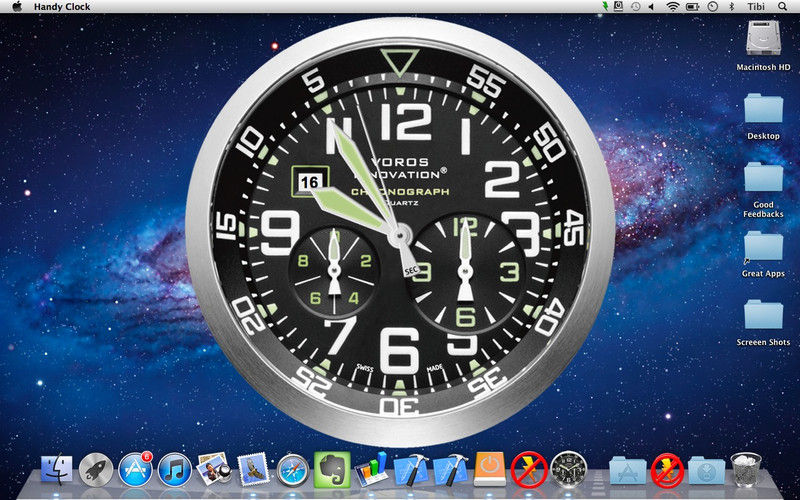This screenshot has width=800, height=500.
Task: Show battery status from menu bar
Action: (692, 7)
